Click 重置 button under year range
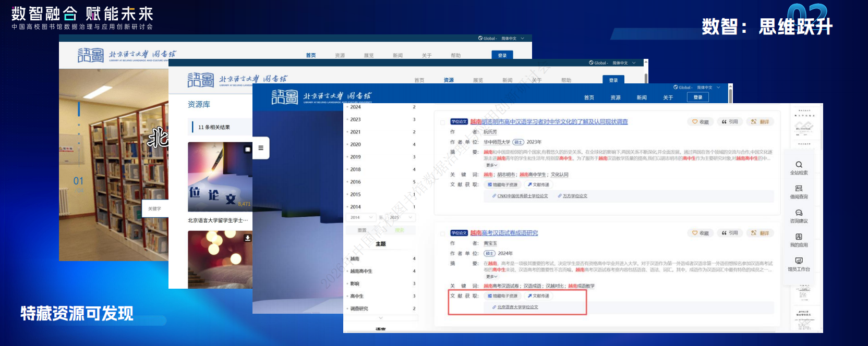 click(362, 230)
